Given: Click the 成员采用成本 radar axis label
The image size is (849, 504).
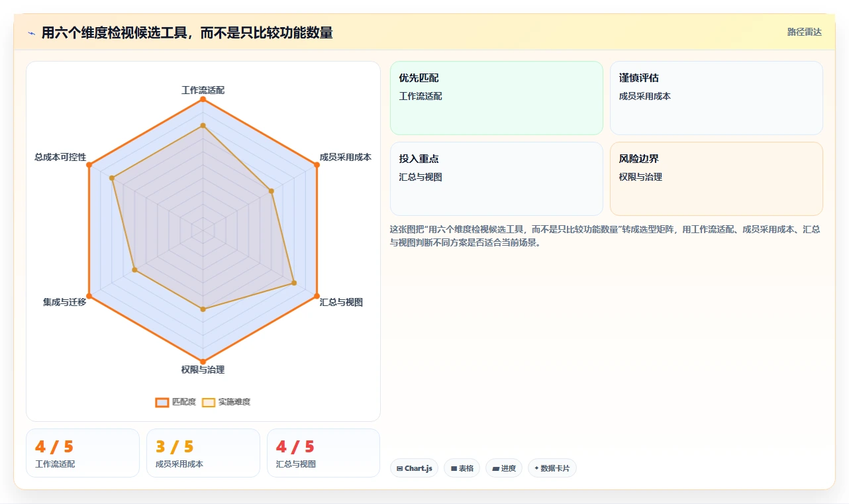Looking at the screenshot, I should click(346, 157).
